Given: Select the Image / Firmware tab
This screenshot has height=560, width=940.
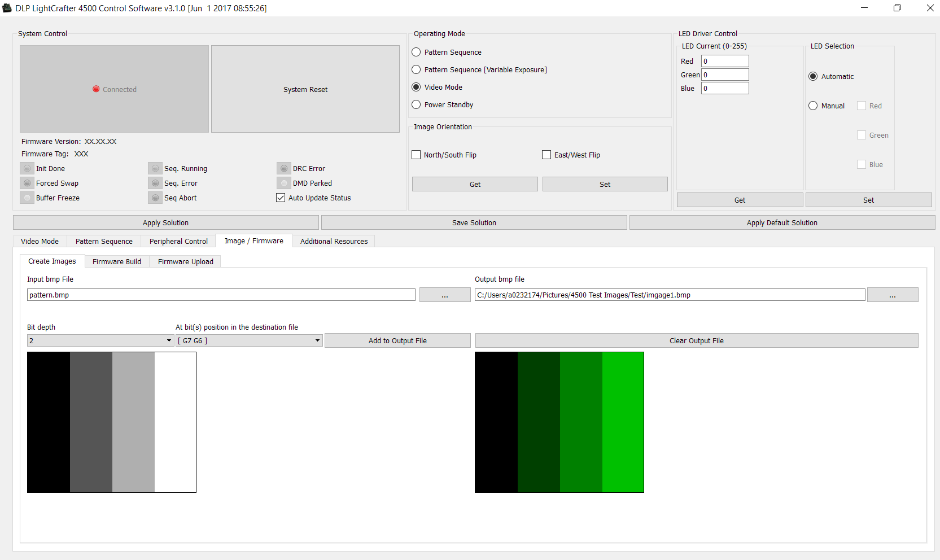Looking at the screenshot, I should (254, 240).
